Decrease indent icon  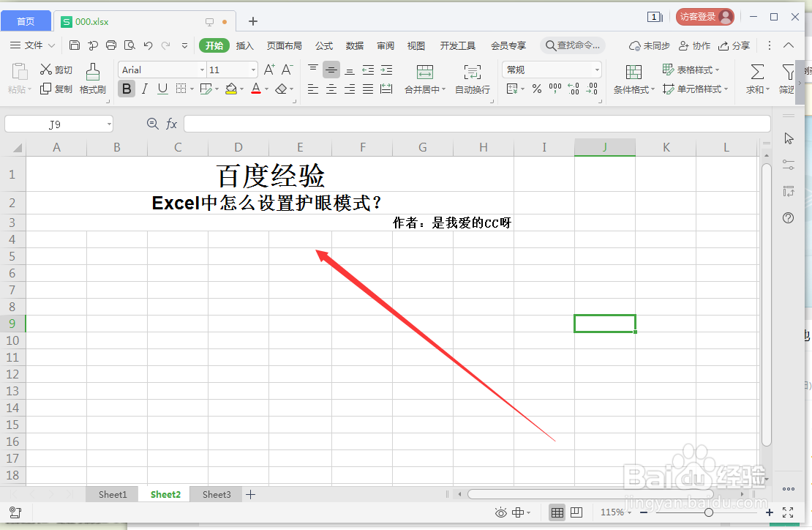click(368, 70)
